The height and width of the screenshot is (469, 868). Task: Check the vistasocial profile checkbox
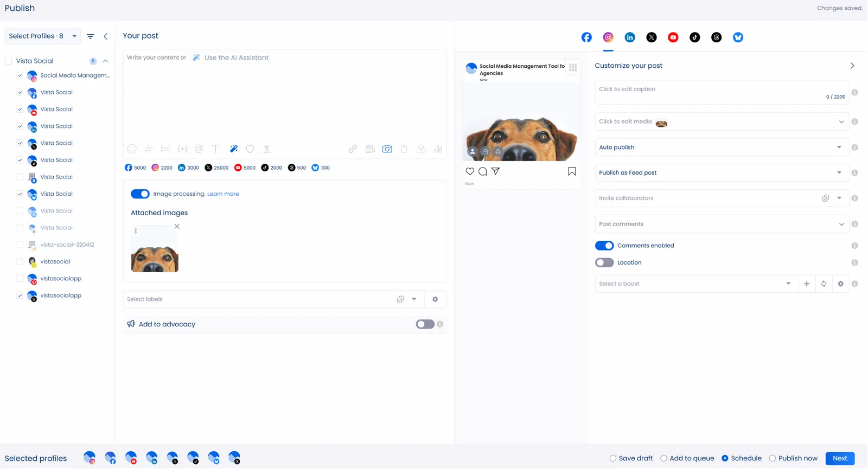point(20,262)
